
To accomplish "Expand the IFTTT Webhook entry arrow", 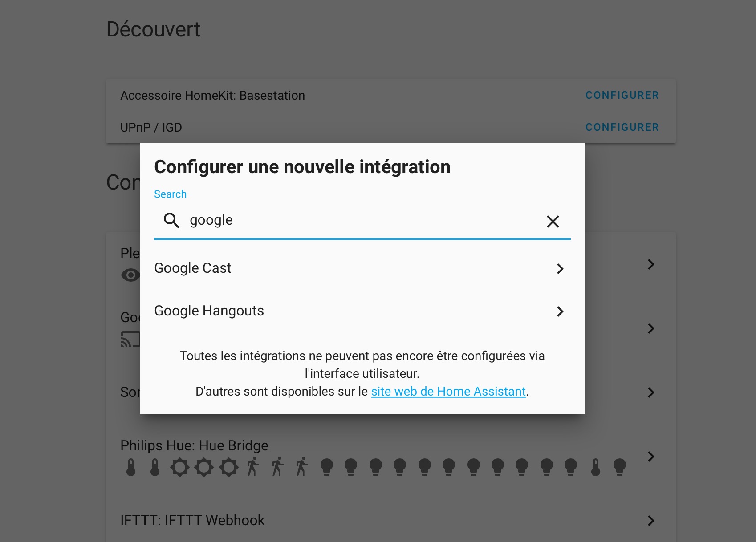I will pyautogui.click(x=651, y=520).
